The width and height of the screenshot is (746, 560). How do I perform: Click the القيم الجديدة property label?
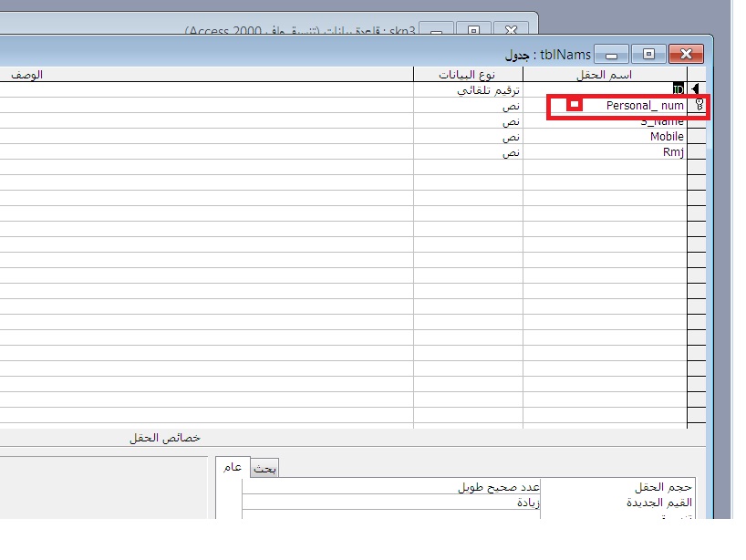[659, 502]
